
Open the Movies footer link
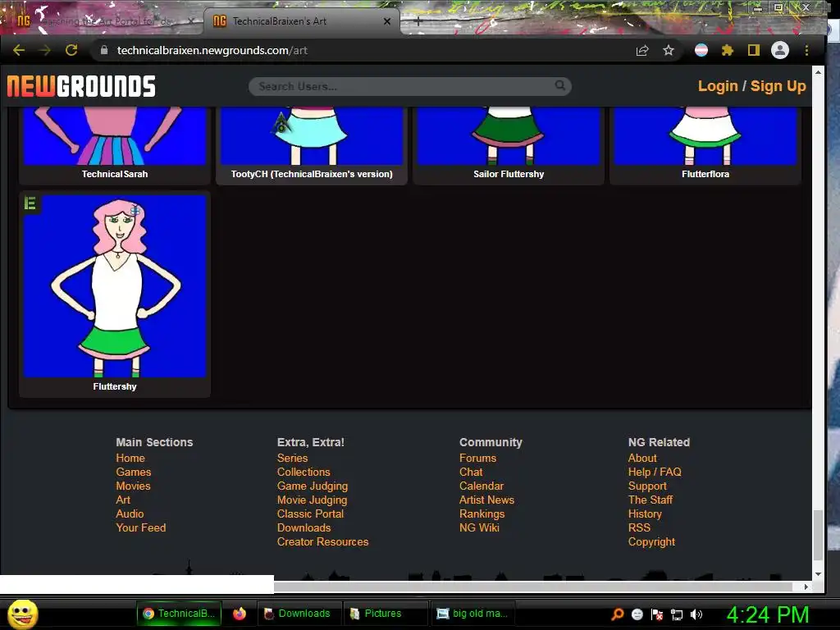134,486
